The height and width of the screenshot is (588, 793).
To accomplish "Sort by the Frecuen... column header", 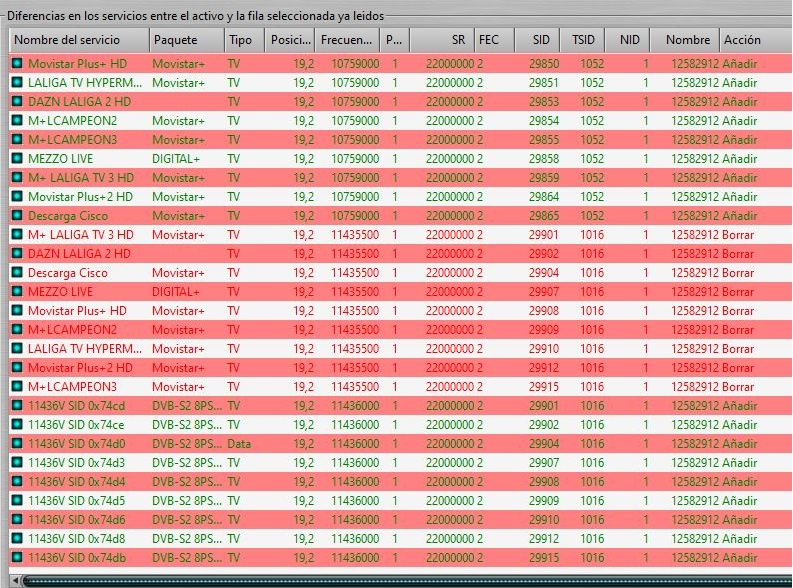I will click(347, 40).
